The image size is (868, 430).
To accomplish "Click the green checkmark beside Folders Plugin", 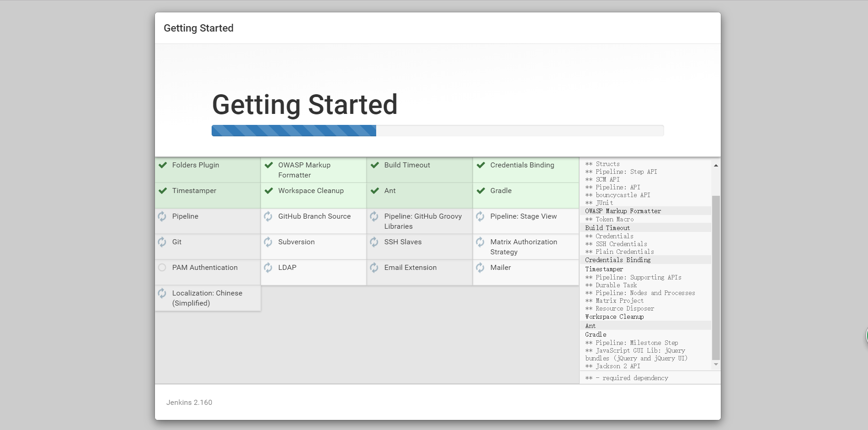I will pyautogui.click(x=163, y=165).
